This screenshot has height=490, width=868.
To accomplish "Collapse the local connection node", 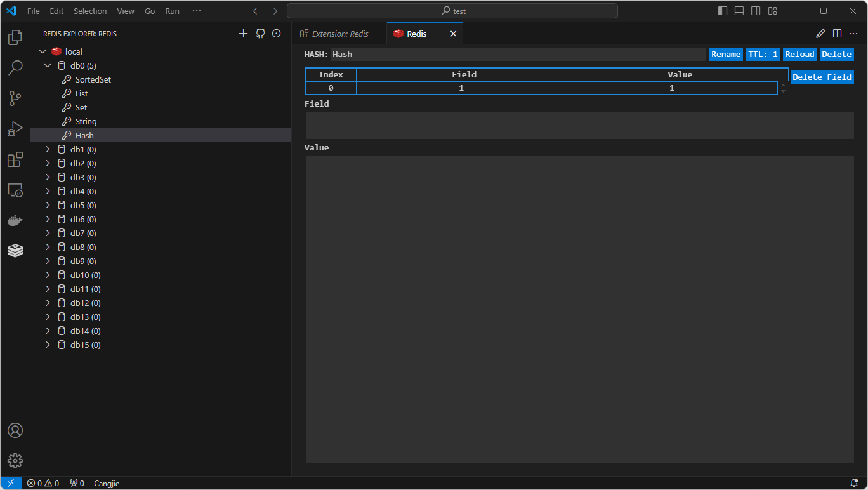I will click(43, 51).
